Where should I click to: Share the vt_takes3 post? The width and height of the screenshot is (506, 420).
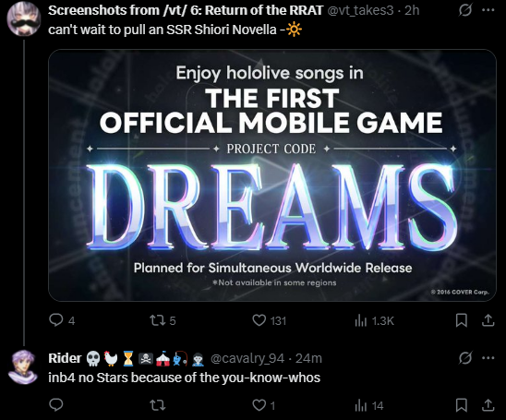(488, 320)
